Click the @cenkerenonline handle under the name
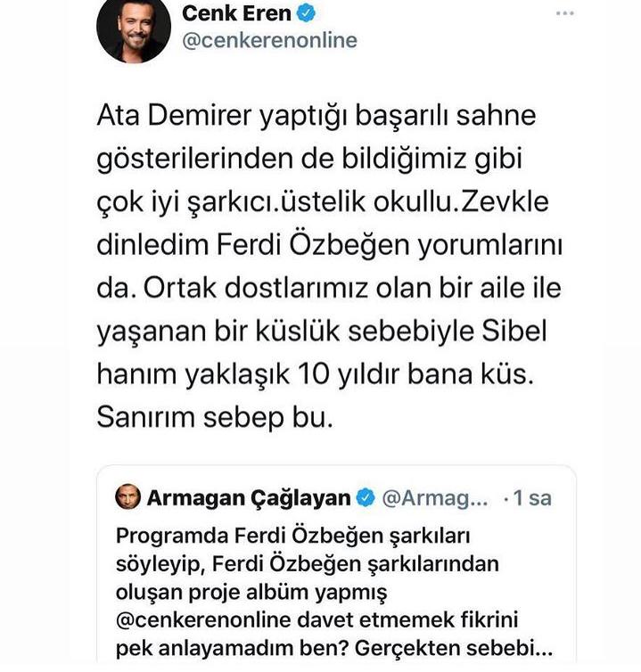The height and width of the screenshot is (672, 641). [x=269, y=40]
